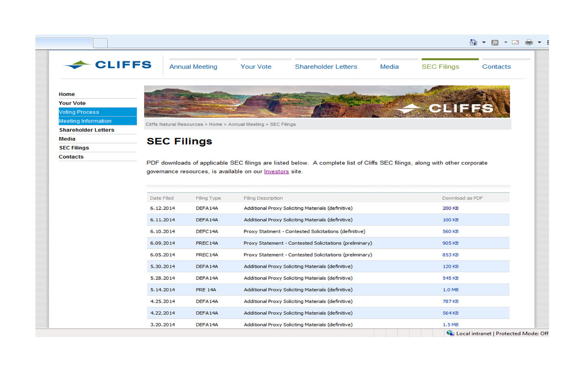Open the Home button dropdown arrow

pos(483,43)
